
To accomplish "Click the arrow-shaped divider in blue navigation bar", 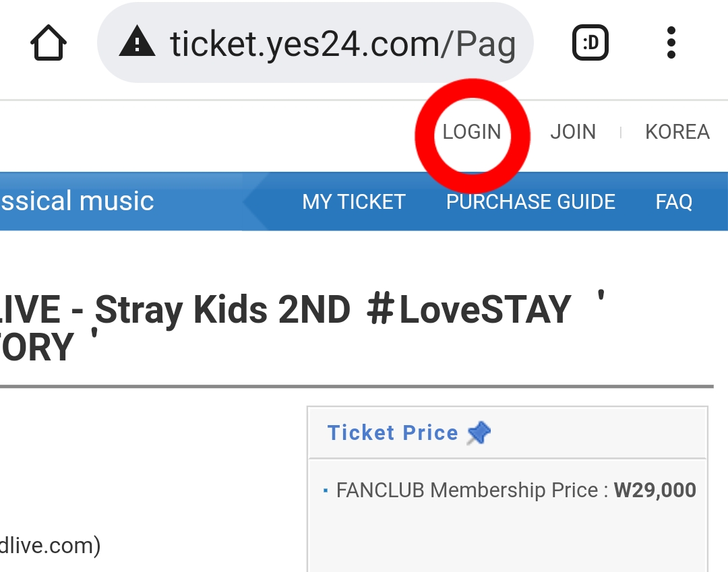I will pos(253,201).
